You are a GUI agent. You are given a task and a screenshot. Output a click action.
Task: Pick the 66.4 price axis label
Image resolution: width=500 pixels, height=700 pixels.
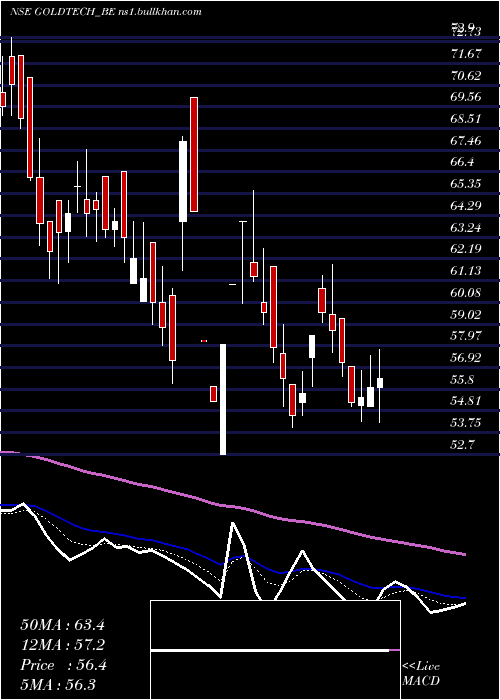463,162
